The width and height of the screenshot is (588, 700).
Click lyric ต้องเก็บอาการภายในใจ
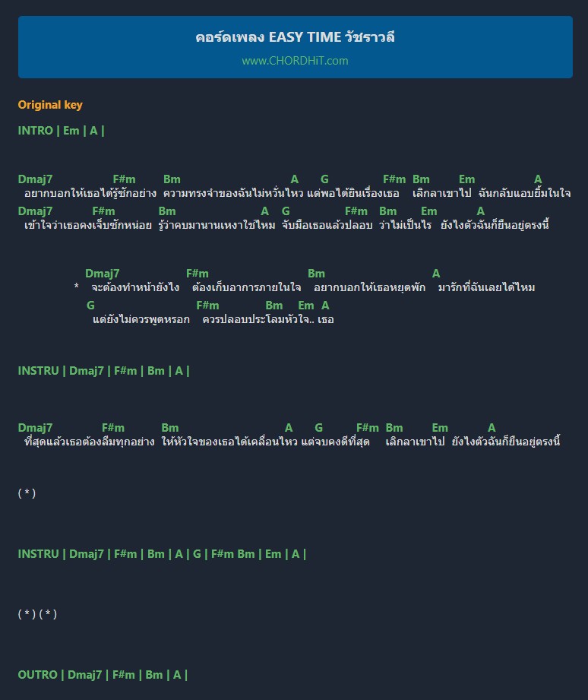246,287
